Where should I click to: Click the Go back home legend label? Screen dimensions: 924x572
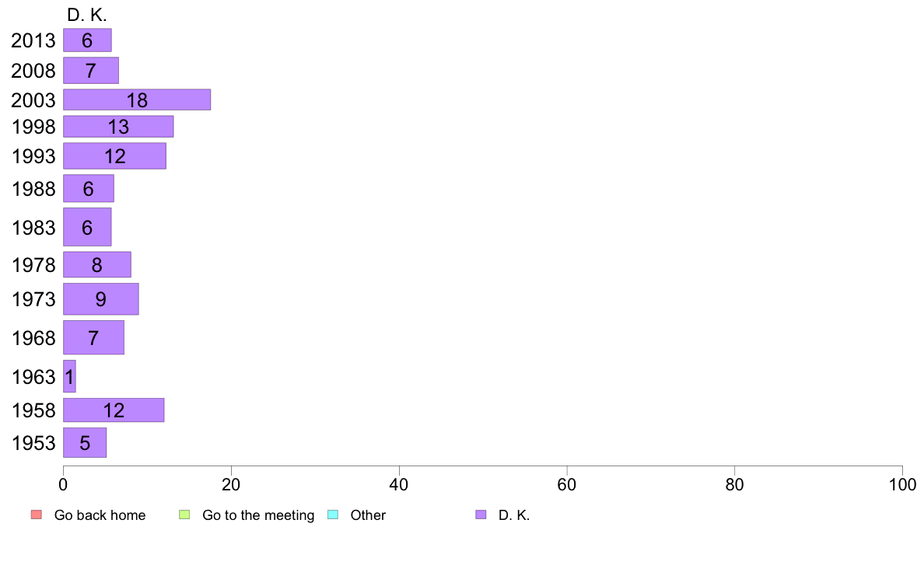click(100, 514)
